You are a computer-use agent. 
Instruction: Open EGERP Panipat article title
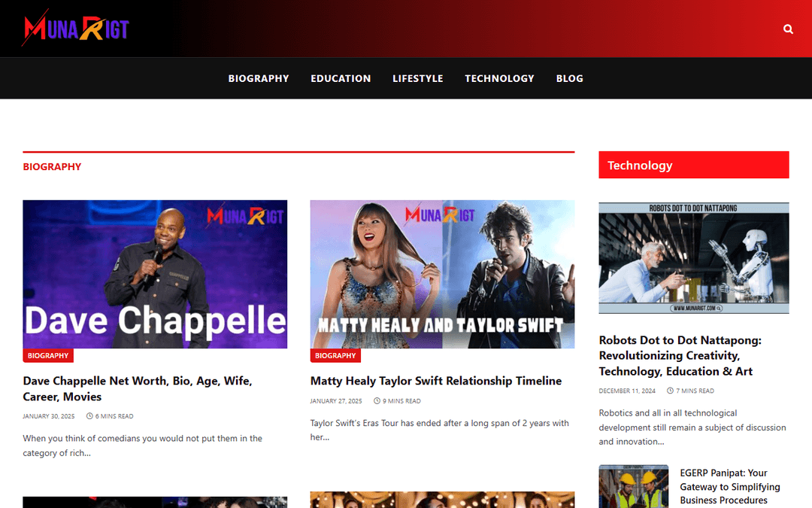coord(729,486)
